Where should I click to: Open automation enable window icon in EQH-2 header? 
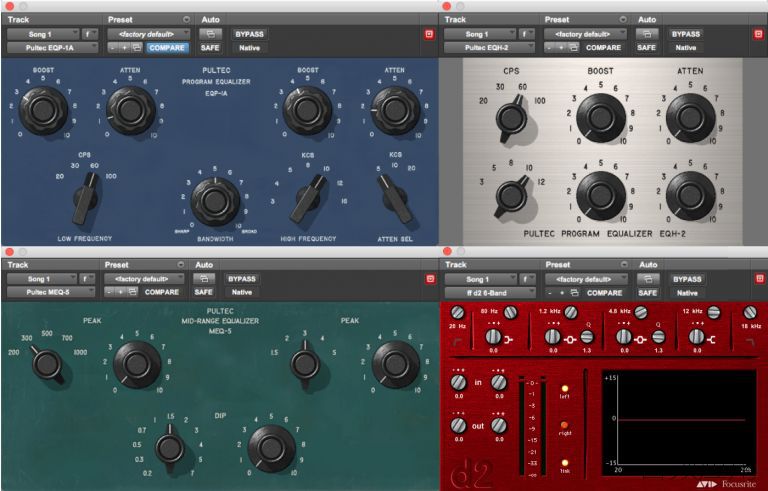tap(647, 34)
